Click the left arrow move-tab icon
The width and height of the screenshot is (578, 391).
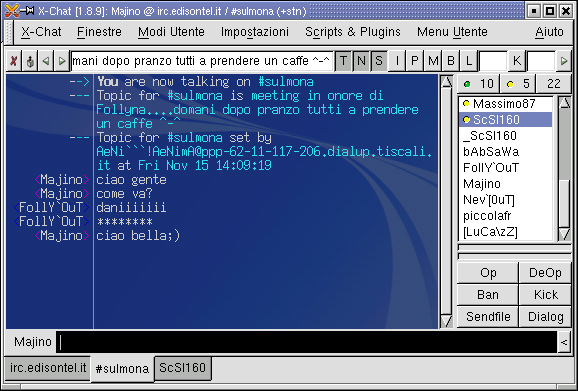tap(46, 61)
